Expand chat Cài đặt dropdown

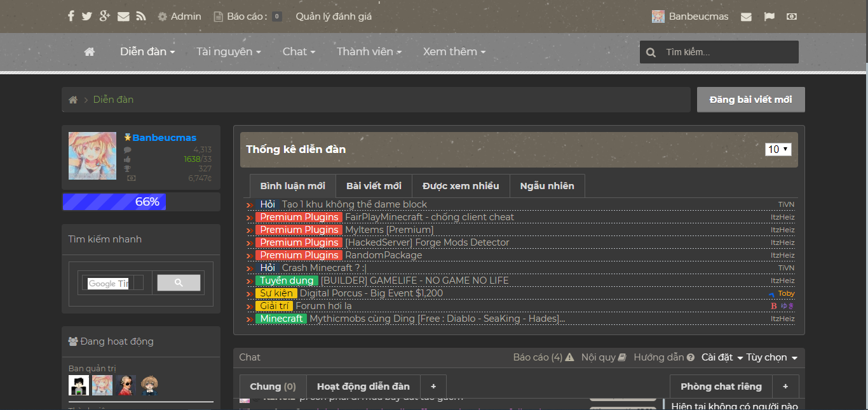coord(722,357)
